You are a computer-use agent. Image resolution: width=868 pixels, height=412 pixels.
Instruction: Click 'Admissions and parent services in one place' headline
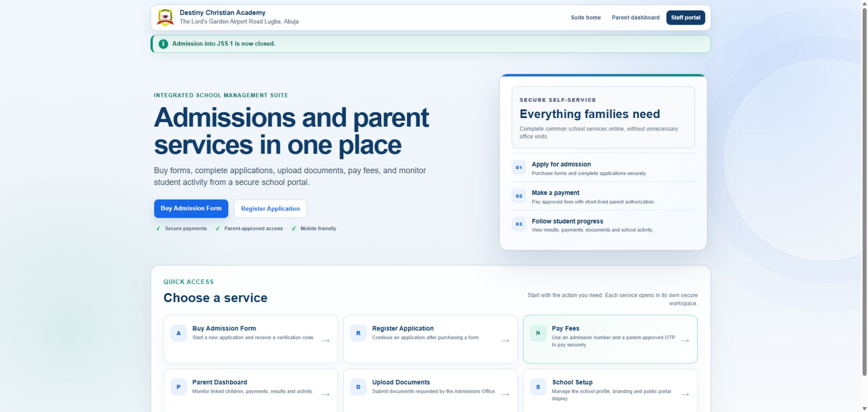click(292, 131)
